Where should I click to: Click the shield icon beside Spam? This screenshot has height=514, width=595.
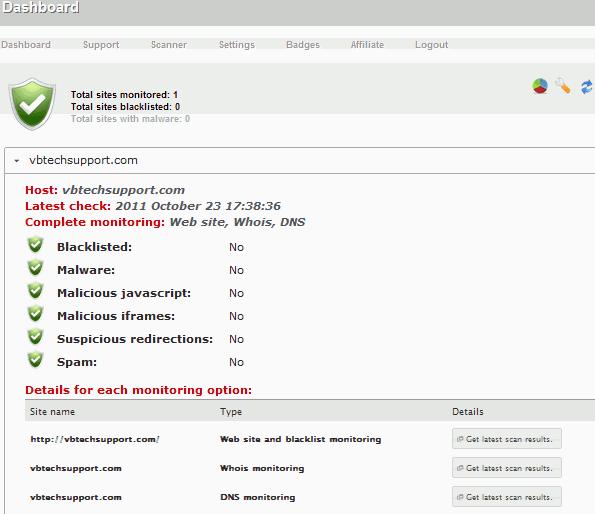pos(36,360)
